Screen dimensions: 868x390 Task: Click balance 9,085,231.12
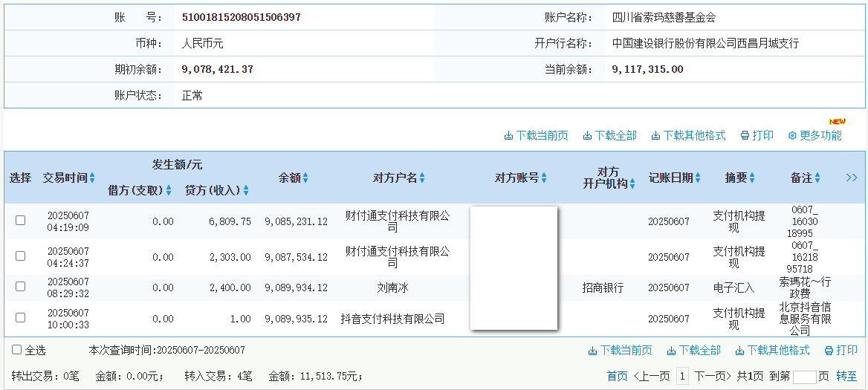pos(297,221)
